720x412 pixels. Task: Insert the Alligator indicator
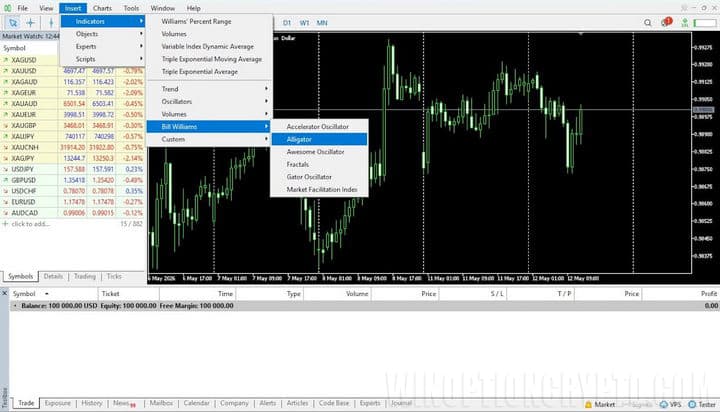[319, 139]
